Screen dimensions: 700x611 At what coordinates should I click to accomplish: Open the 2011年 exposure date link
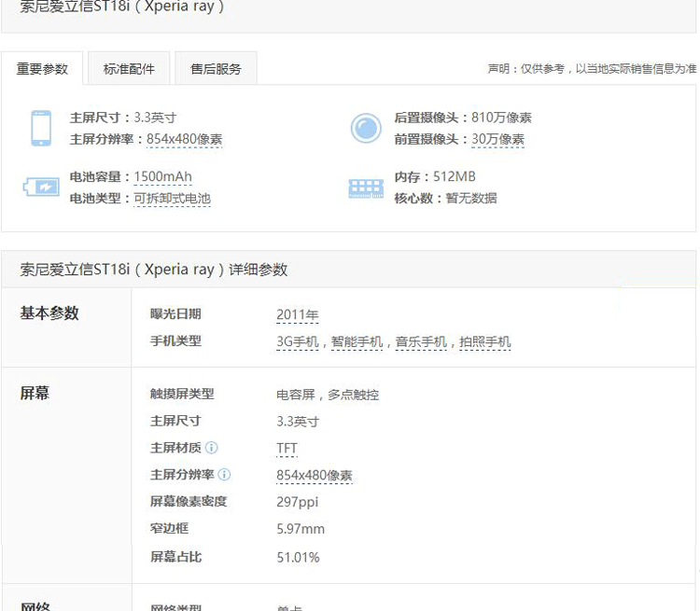click(x=298, y=314)
